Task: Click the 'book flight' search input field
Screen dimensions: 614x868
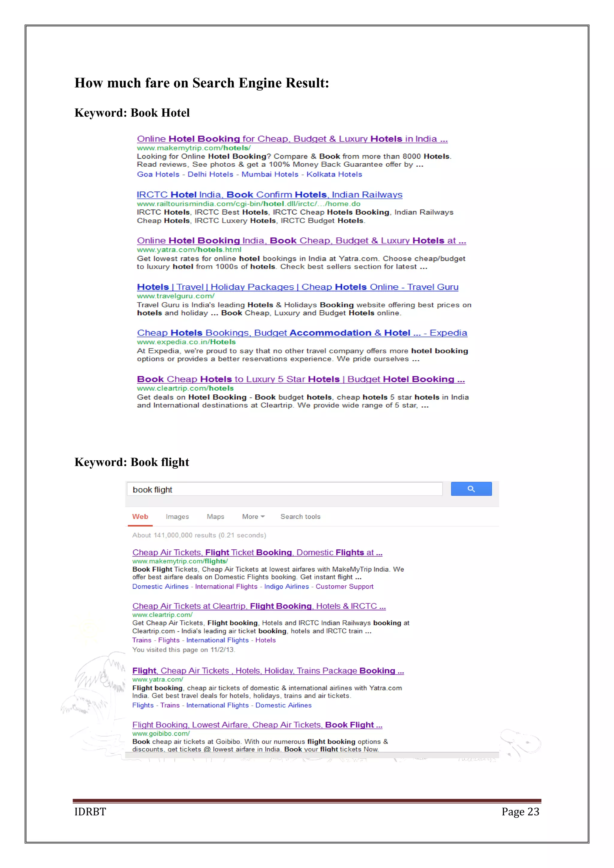Action: (x=285, y=489)
